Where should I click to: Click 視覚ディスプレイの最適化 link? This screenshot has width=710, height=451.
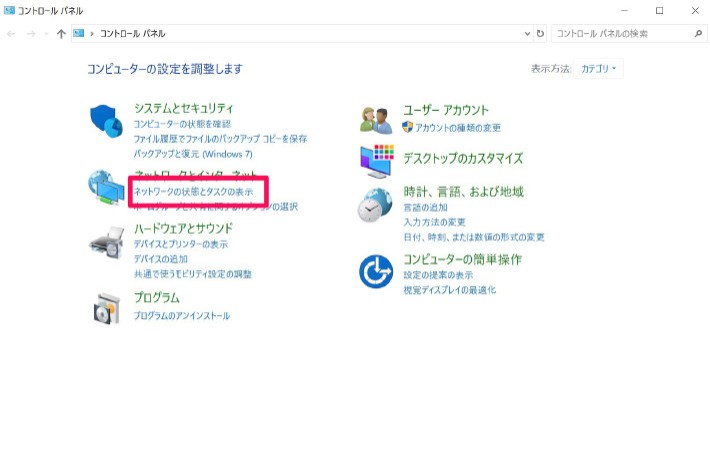point(450,290)
